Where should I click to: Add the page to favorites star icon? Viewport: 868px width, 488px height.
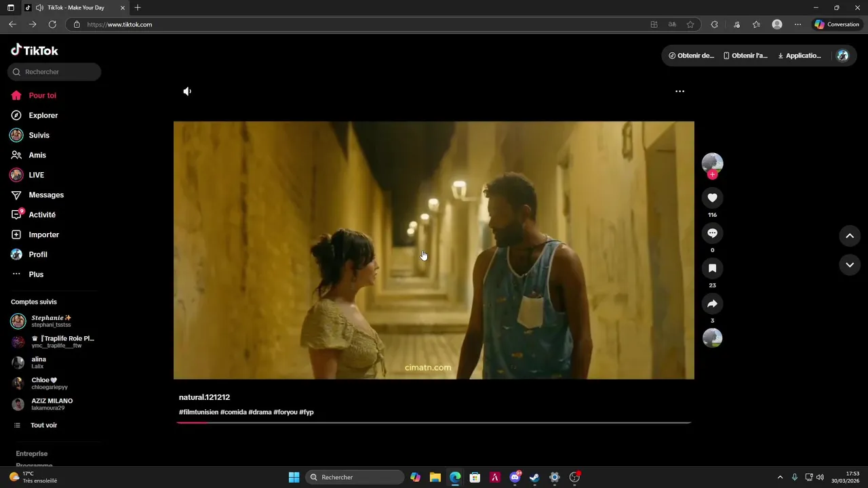(x=690, y=24)
